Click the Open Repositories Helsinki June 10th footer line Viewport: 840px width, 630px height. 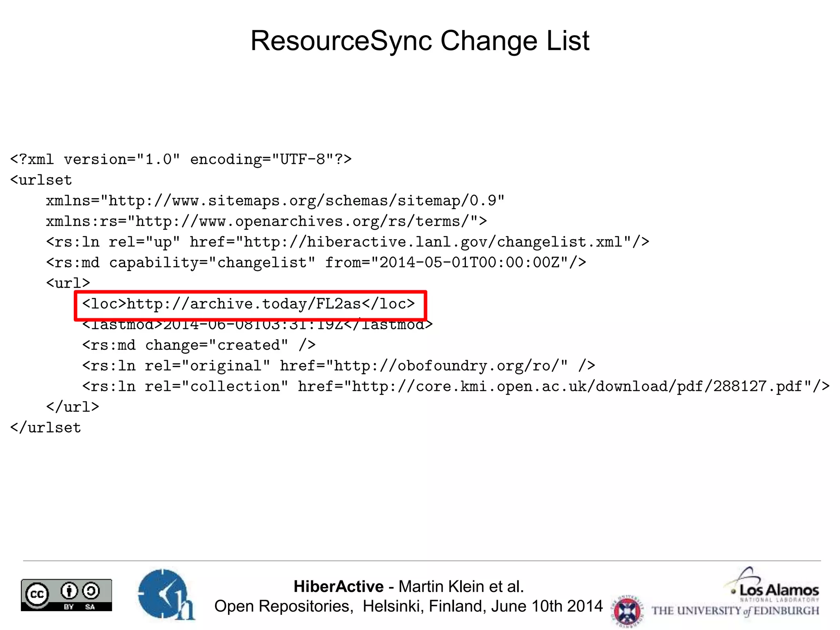pyautogui.click(x=409, y=606)
